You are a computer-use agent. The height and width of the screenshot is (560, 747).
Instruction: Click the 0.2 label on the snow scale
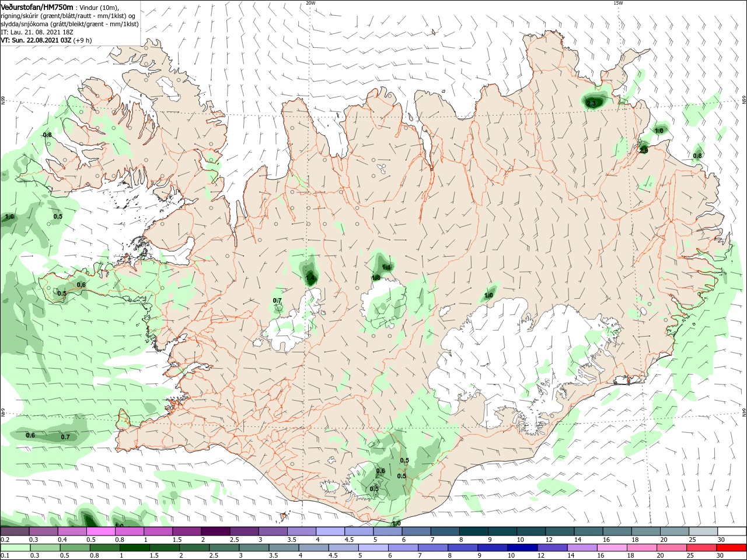pyautogui.click(x=4, y=540)
